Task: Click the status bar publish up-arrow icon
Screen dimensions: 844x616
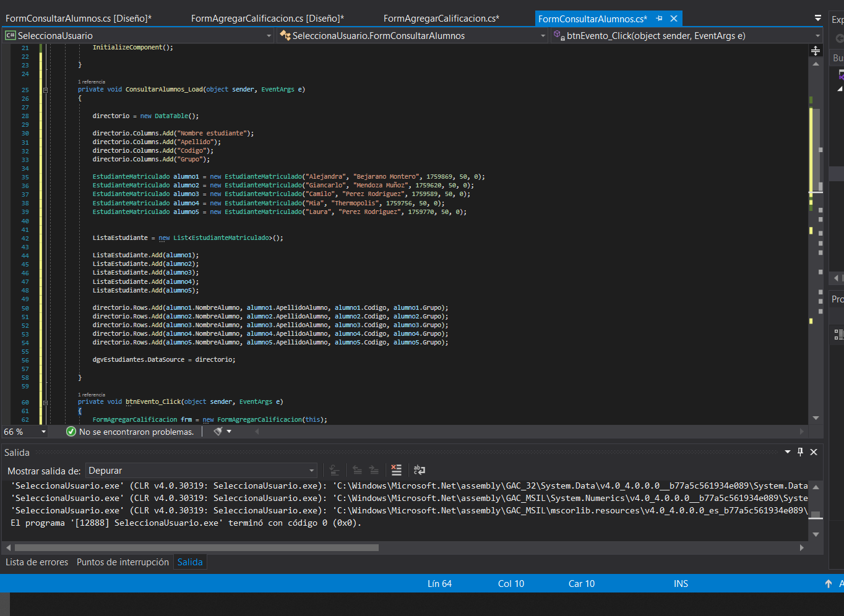Action: click(x=828, y=584)
